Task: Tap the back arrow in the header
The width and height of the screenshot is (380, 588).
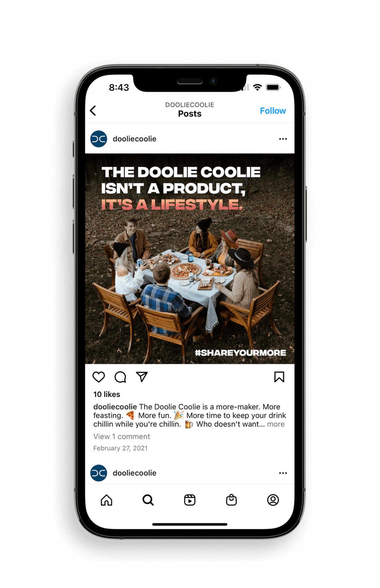Action: point(93,111)
